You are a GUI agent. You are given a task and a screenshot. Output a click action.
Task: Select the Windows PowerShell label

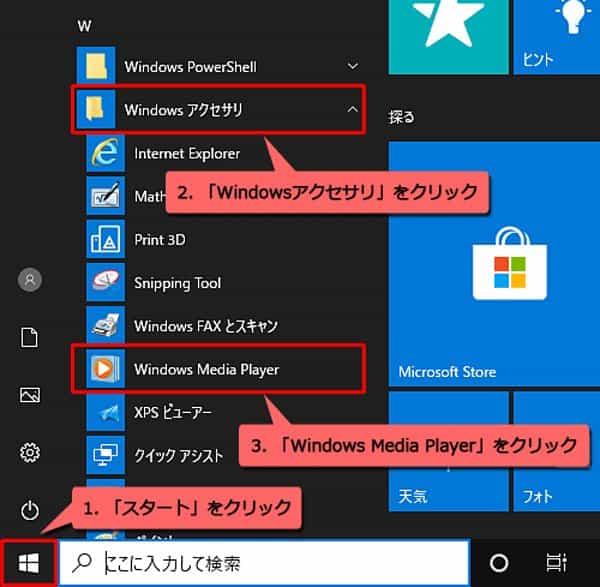click(x=191, y=67)
